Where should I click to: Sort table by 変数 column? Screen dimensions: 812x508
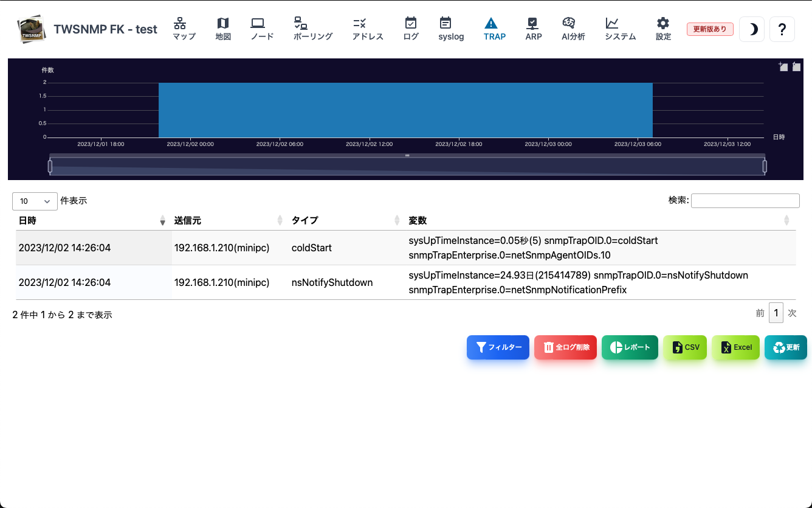(600, 220)
